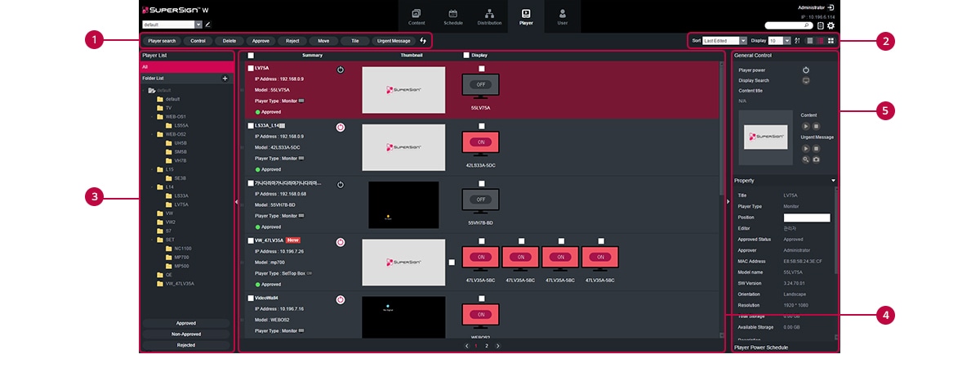Click the edit pencil next to default
Screen dimensions: 980x368
[x=207, y=25]
